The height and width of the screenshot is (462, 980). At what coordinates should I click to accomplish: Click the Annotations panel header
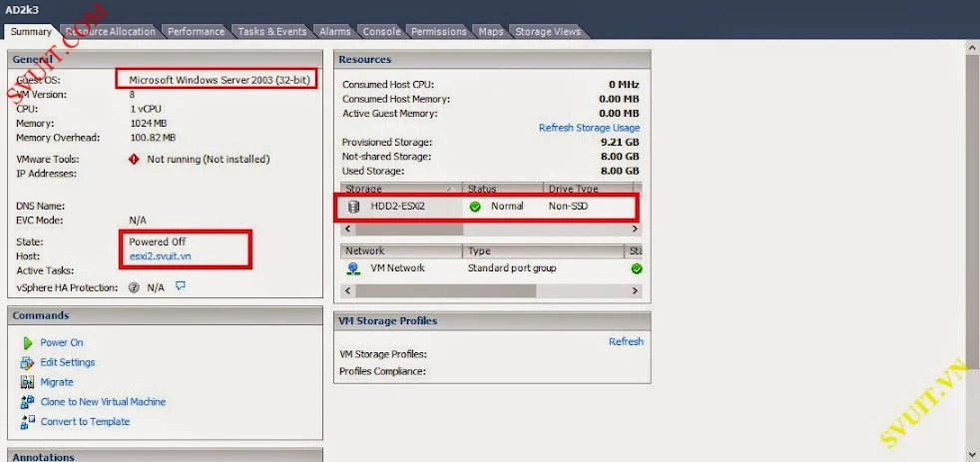pyautogui.click(x=165, y=456)
